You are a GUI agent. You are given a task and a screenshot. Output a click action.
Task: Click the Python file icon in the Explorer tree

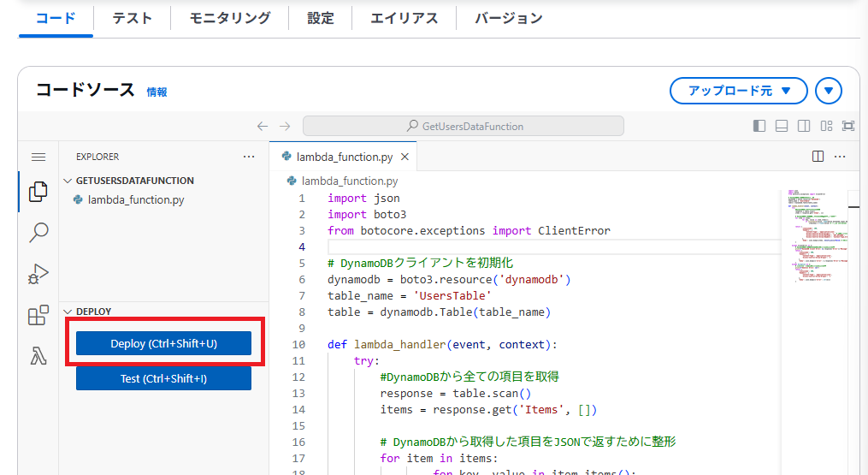(78, 199)
